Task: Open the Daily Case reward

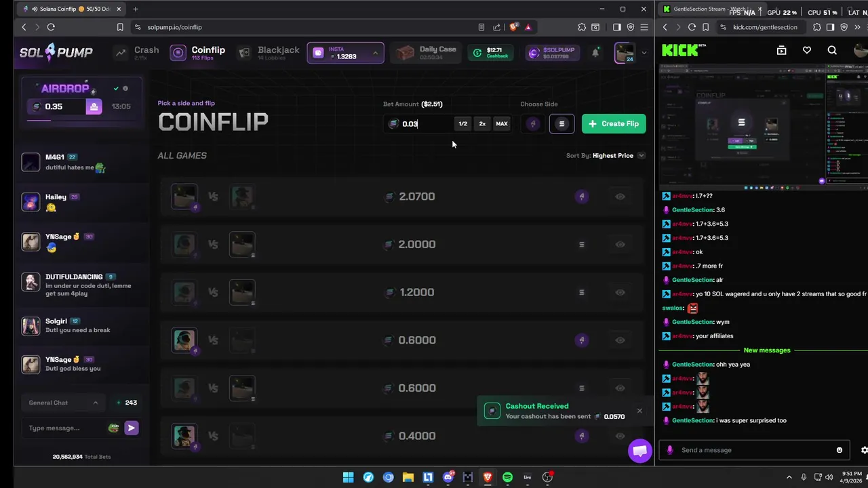Action: [x=427, y=53]
